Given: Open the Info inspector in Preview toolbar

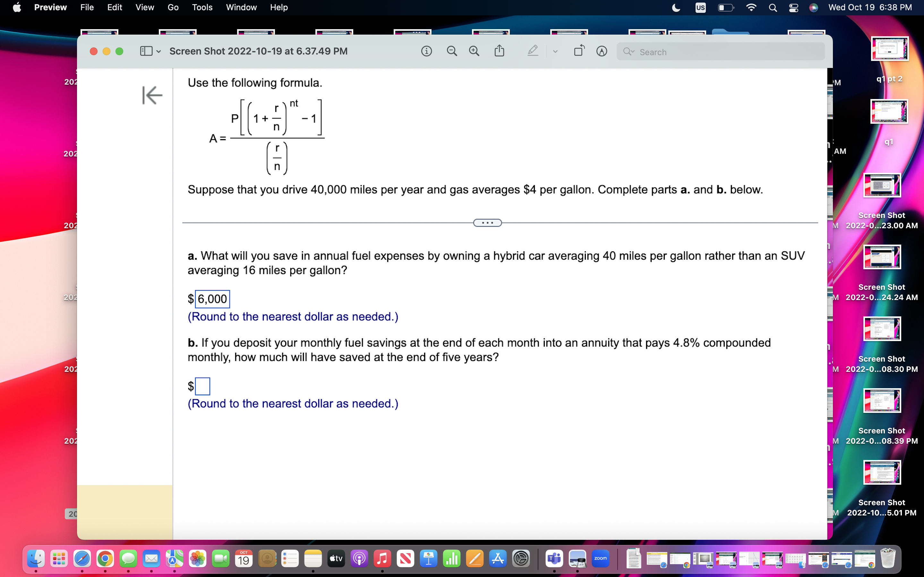Looking at the screenshot, I should click(426, 51).
